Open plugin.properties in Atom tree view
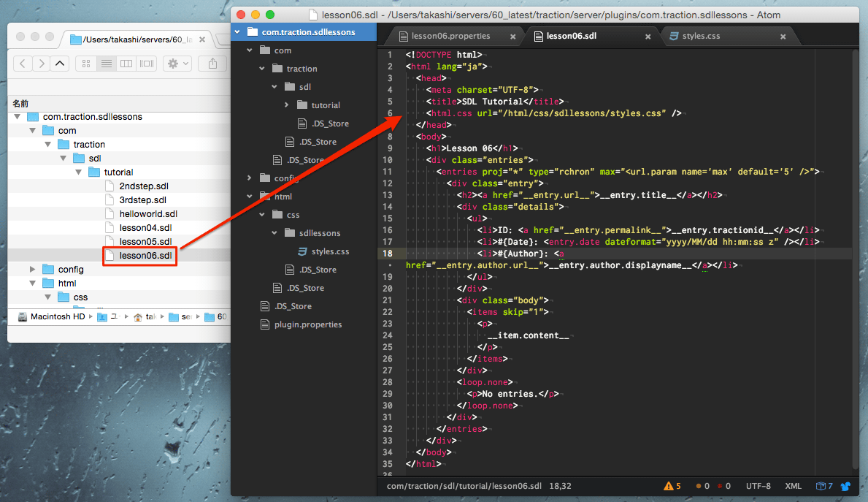The width and height of the screenshot is (868, 502). pos(307,324)
